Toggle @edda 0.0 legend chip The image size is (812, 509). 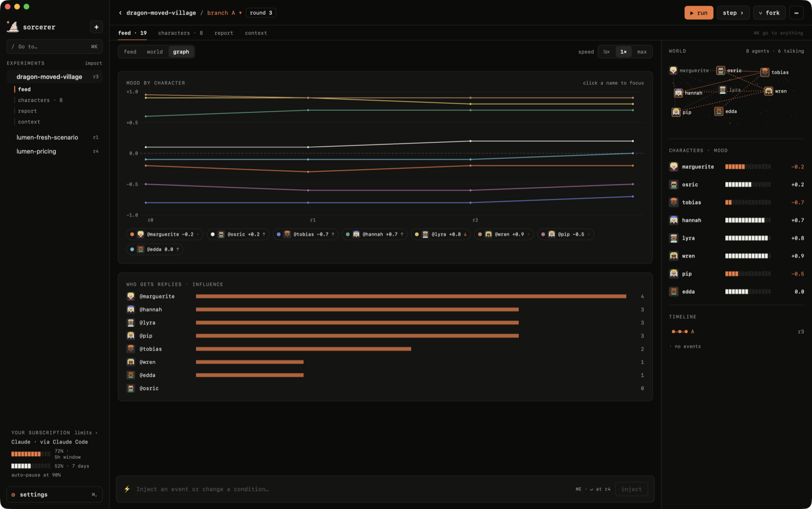click(155, 249)
